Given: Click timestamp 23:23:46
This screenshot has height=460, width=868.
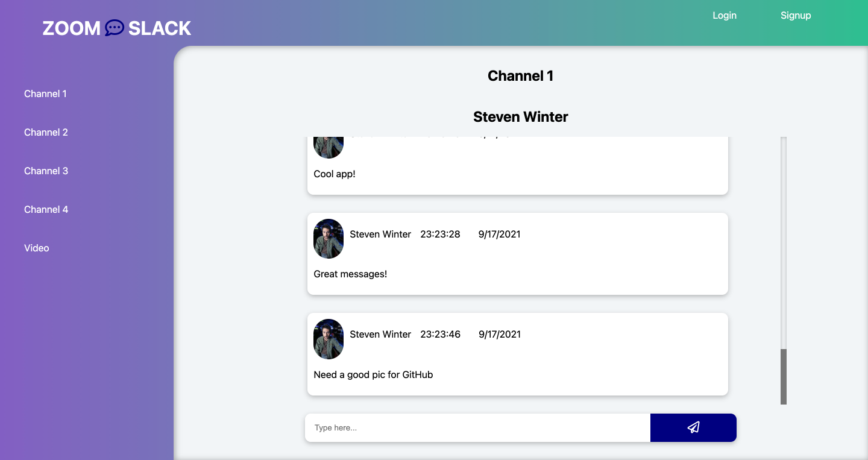Looking at the screenshot, I should pos(440,334).
